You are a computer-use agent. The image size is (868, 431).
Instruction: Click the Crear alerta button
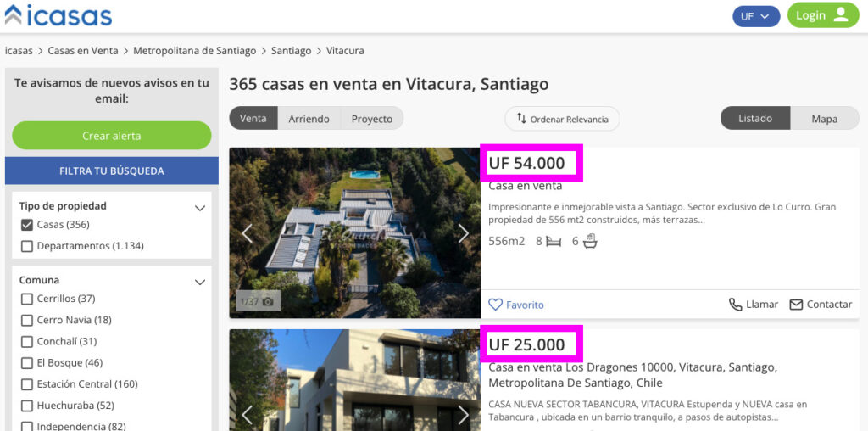(x=112, y=136)
